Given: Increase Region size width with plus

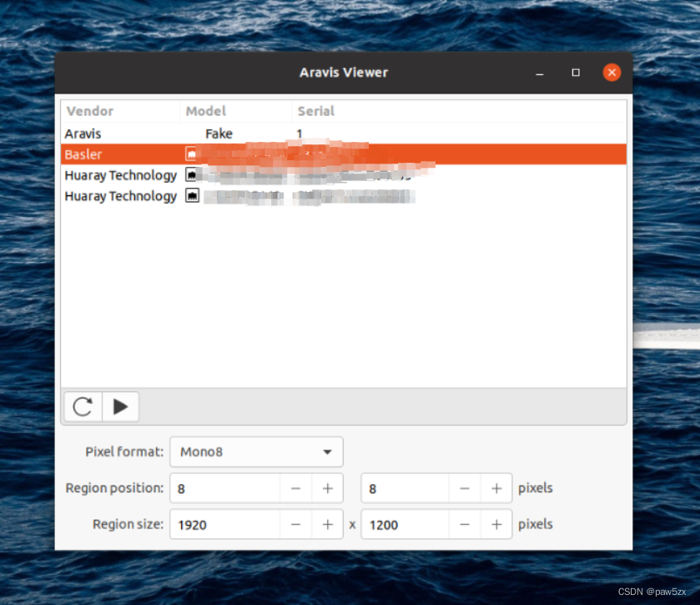Looking at the screenshot, I should point(327,524).
